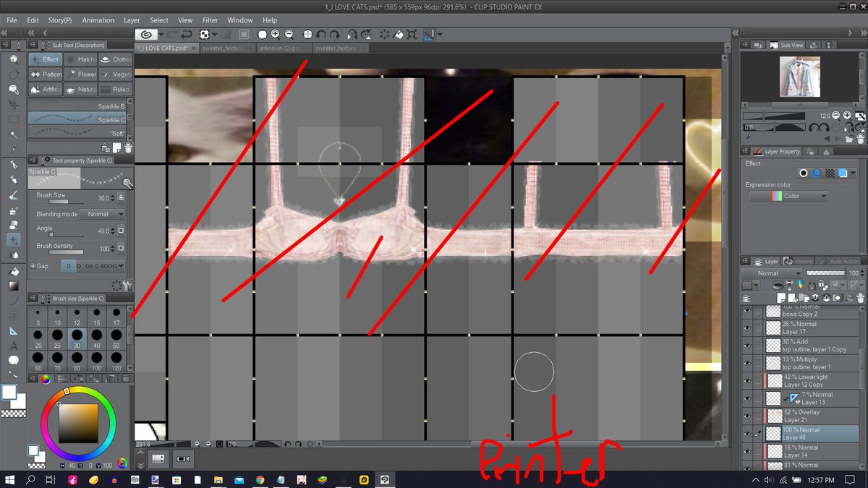
Task: Select the Effect sub tool group
Action: [x=46, y=59]
